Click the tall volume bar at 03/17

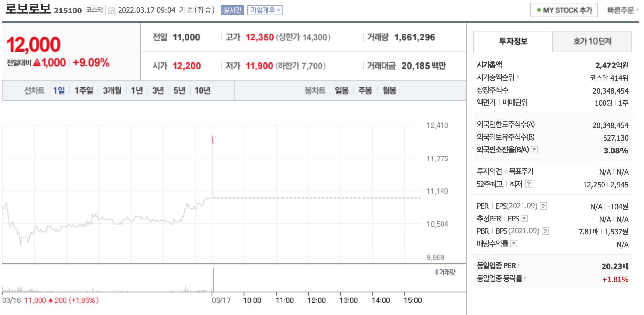[x=213, y=280]
